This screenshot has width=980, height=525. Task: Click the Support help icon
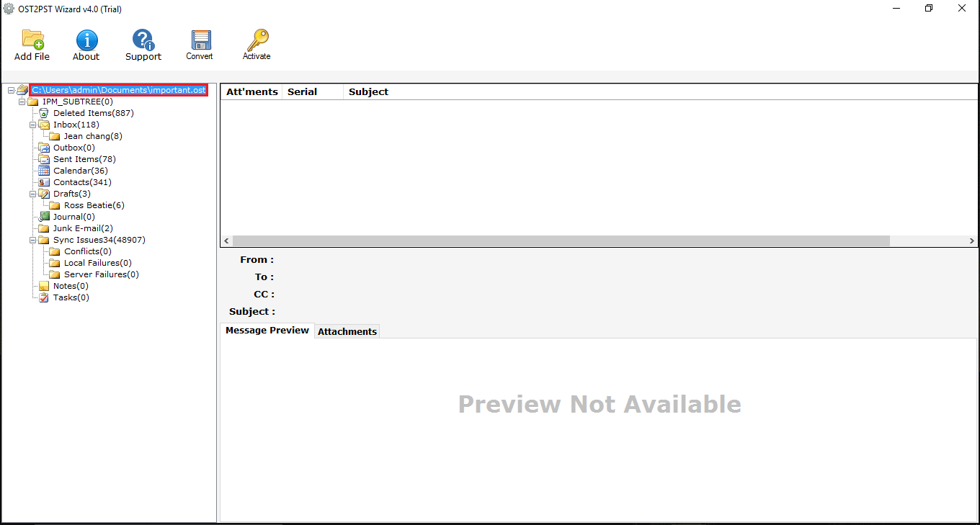[x=143, y=40]
